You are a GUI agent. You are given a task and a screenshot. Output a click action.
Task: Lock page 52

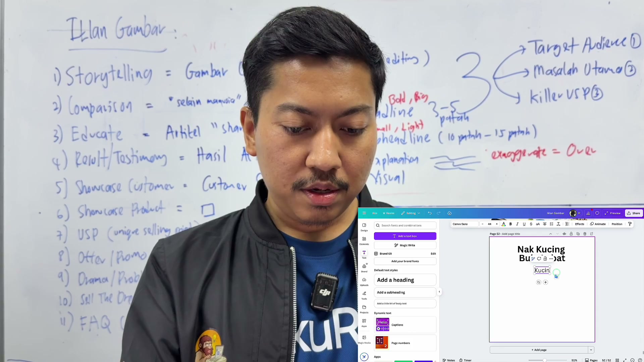571,234
